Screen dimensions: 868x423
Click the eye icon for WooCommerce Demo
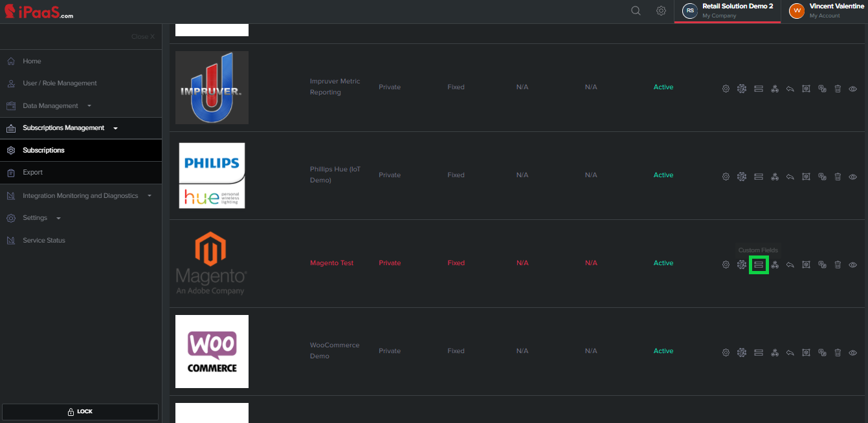pyautogui.click(x=853, y=352)
